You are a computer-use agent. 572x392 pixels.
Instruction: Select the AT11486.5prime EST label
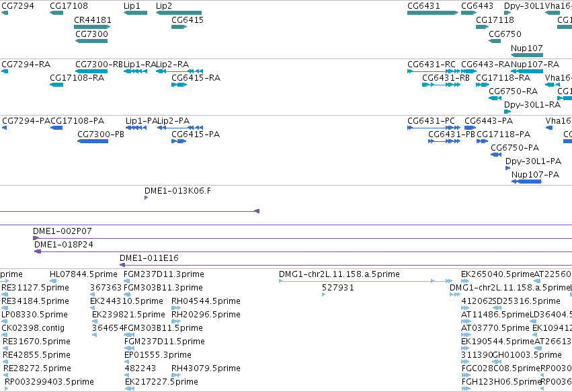point(495,315)
